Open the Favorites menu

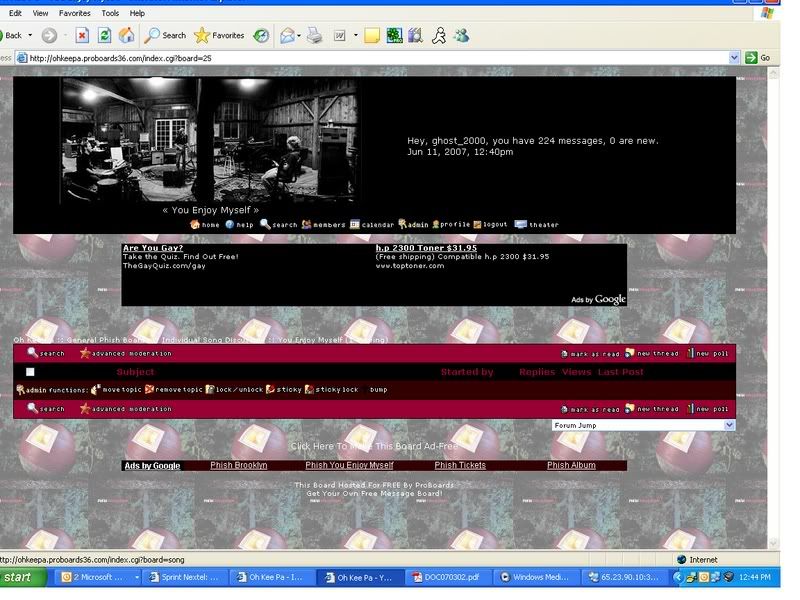tap(74, 13)
